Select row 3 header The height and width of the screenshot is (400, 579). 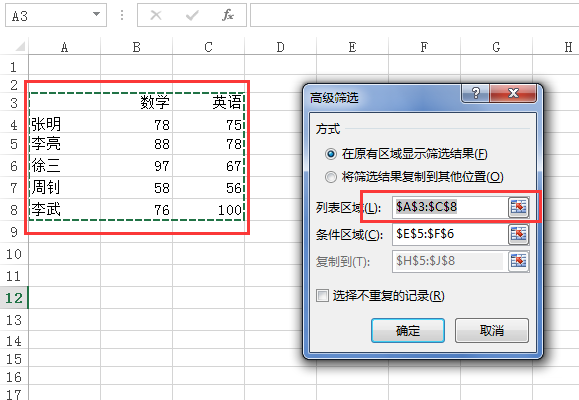(x=14, y=103)
